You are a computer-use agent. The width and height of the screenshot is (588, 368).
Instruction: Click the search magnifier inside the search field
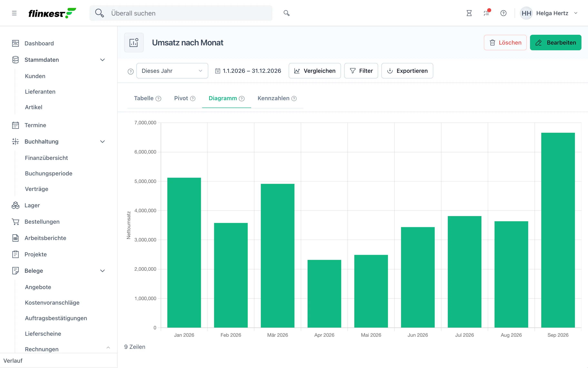pyautogui.click(x=99, y=13)
